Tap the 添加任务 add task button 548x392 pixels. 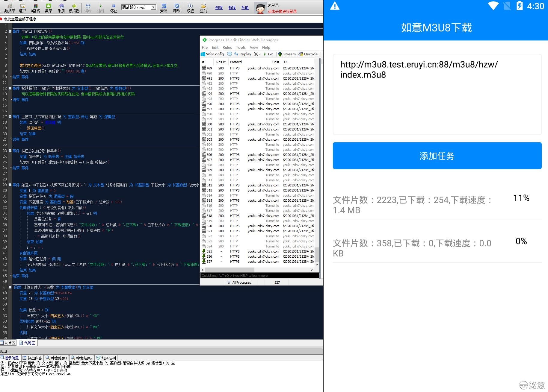437,156
